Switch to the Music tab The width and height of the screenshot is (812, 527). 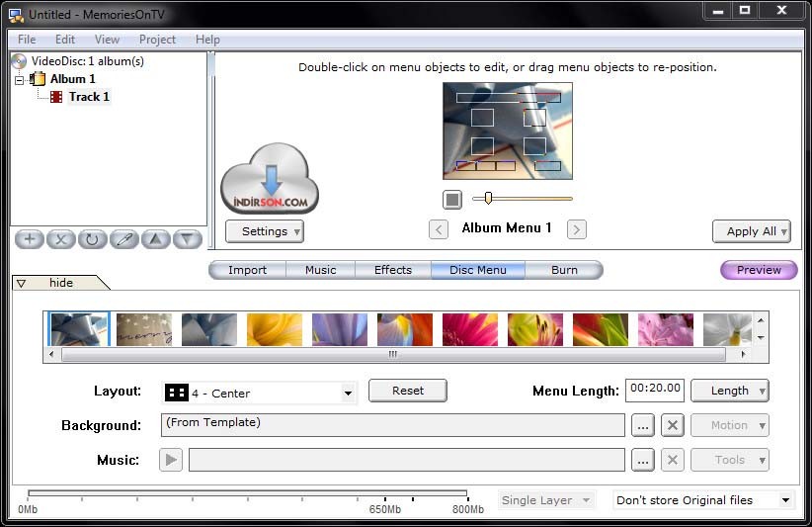tap(321, 270)
